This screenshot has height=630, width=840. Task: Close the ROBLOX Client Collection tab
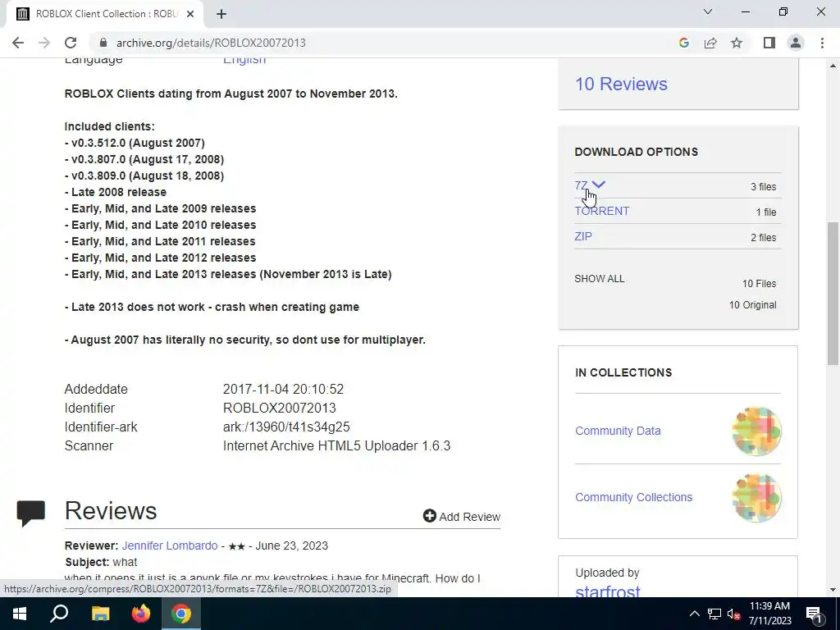(x=190, y=14)
